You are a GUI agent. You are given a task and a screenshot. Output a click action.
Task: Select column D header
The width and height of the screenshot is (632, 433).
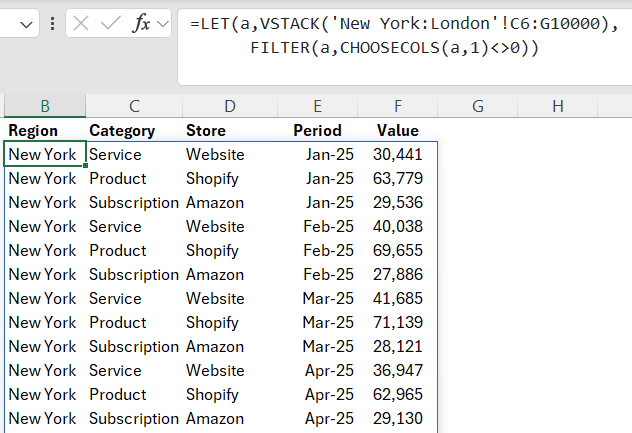(x=230, y=106)
